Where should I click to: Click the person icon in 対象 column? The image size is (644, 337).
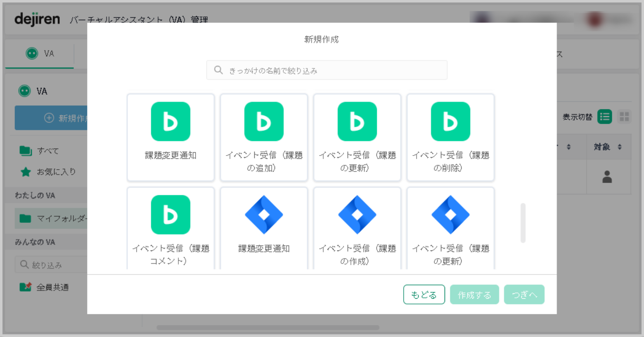pos(607,177)
